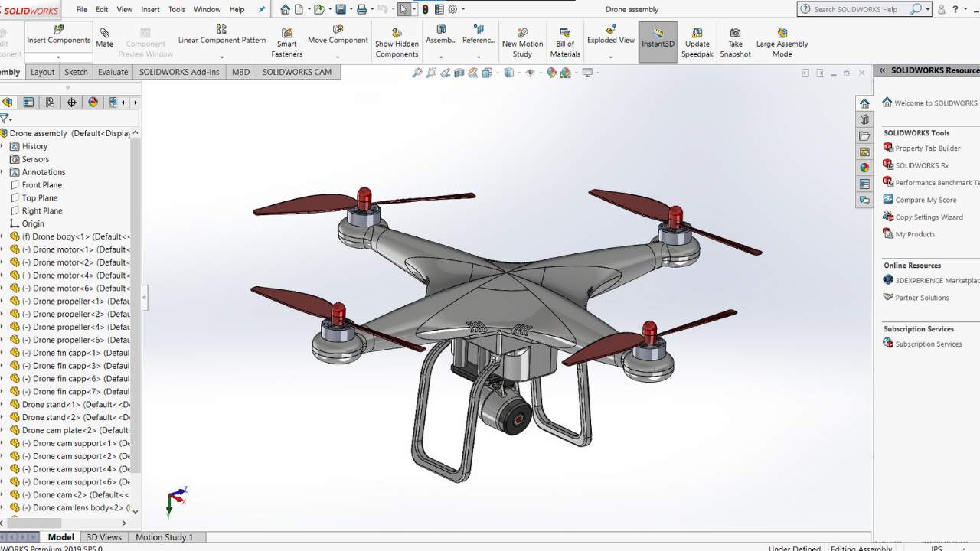Viewport: 980px width, 551px height.
Task: Open SOLIDWORKS Forum tab in task pane
Action: (x=864, y=200)
